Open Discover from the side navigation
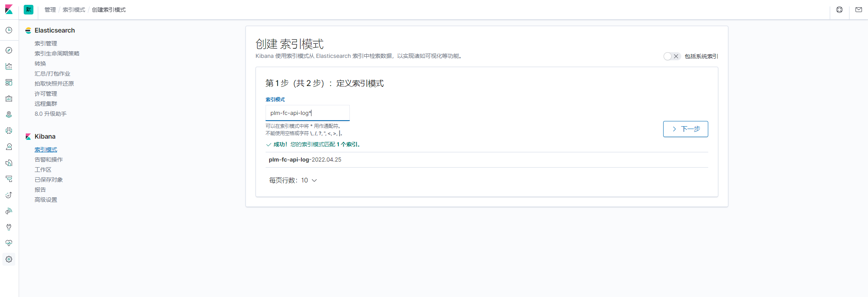Viewport: 868px width, 297px height. pyautogui.click(x=9, y=50)
